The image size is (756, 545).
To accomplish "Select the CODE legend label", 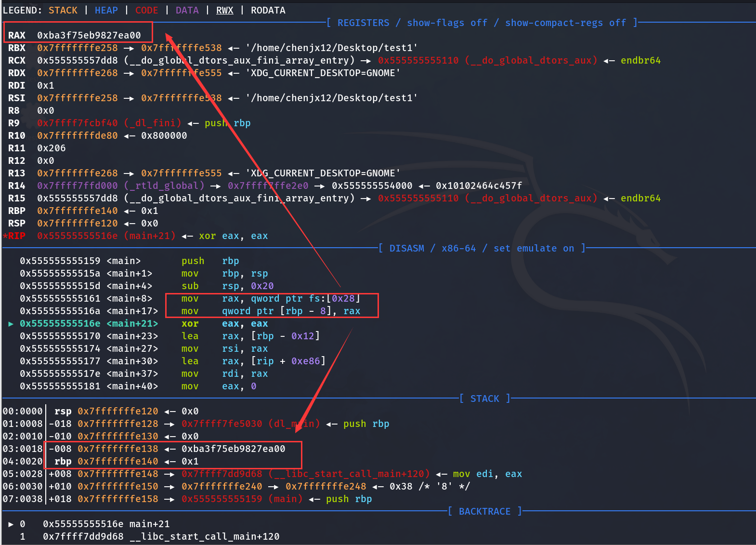I will click(x=147, y=10).
